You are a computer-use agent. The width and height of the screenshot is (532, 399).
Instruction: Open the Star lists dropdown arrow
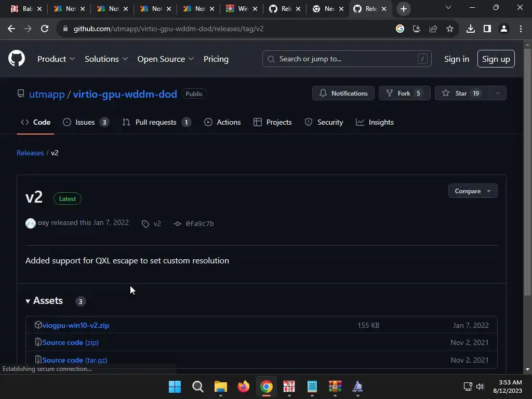(498, 94)
